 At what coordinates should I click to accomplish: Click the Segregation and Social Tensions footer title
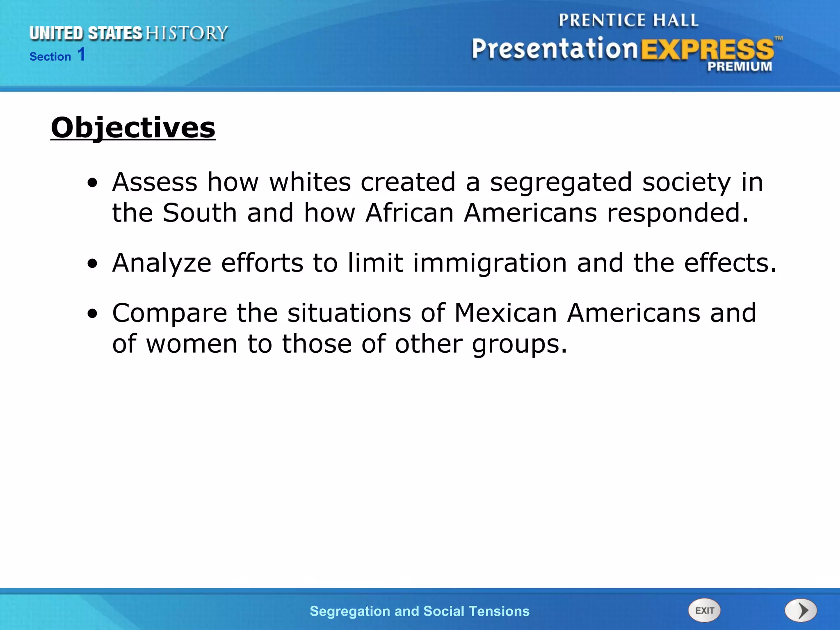(420, 611)
